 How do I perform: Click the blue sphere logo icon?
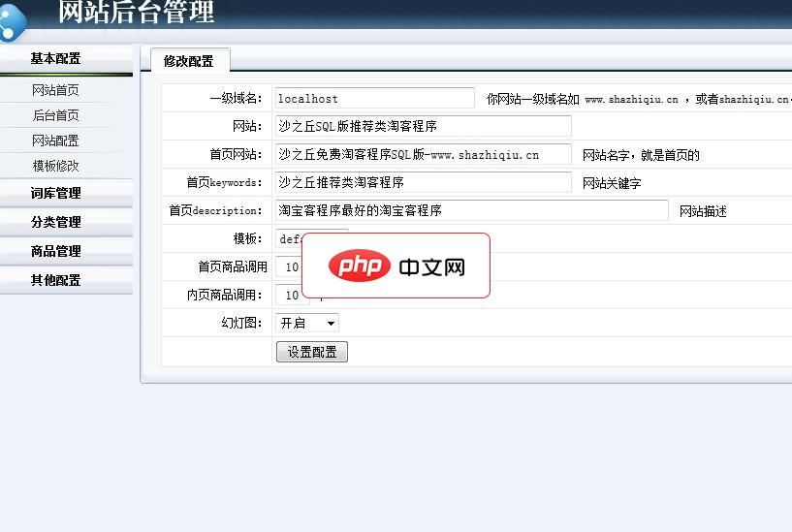(14, 21)
